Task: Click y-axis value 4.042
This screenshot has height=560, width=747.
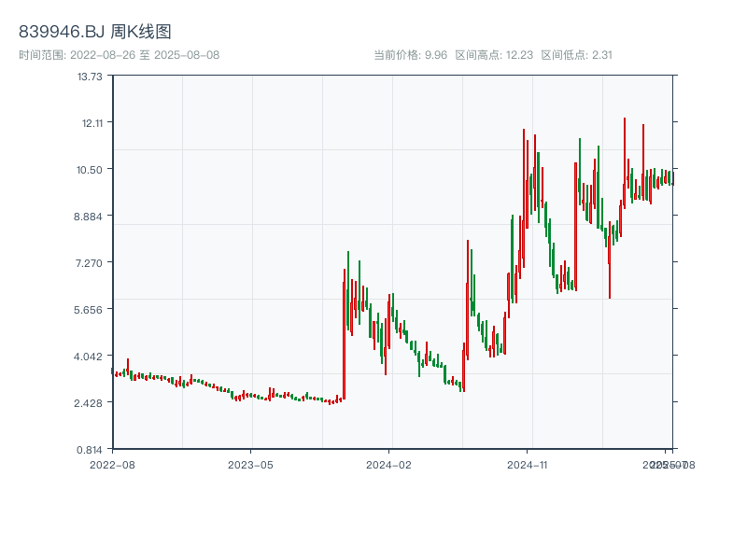Action: 88,357
